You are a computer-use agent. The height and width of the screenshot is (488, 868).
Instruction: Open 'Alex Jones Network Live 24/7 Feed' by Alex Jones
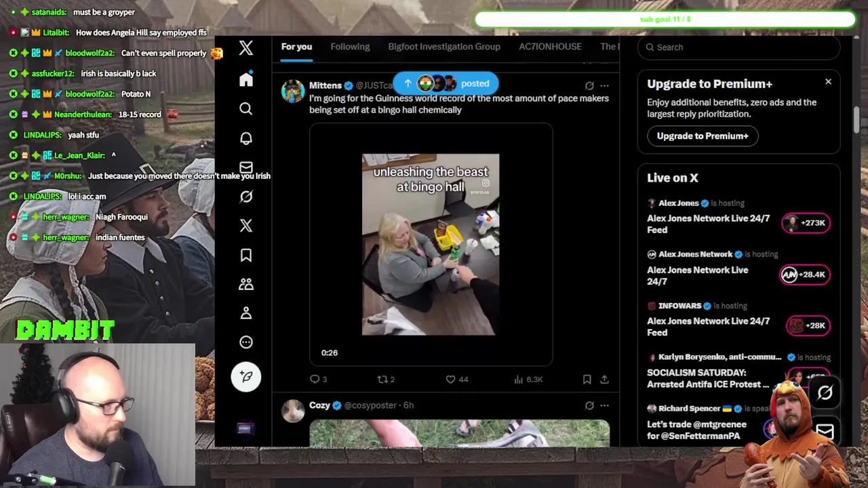(x=708, y=224)
